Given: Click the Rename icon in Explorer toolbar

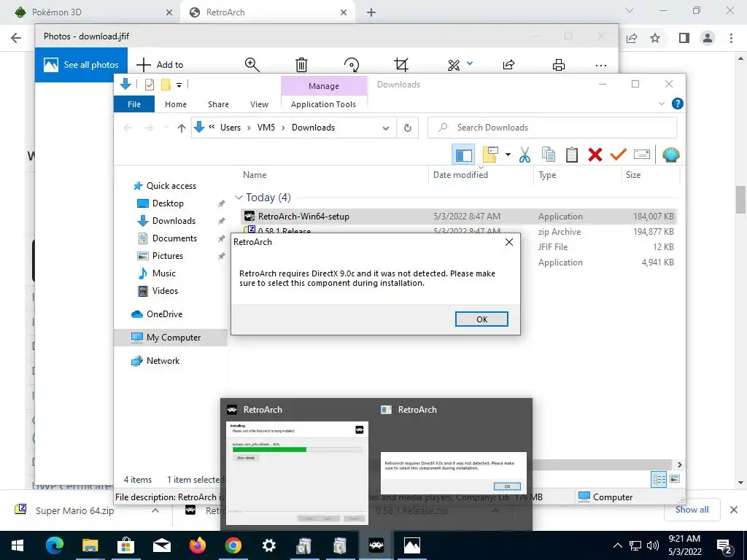Looking at the screenshot, I should [642, 155].
